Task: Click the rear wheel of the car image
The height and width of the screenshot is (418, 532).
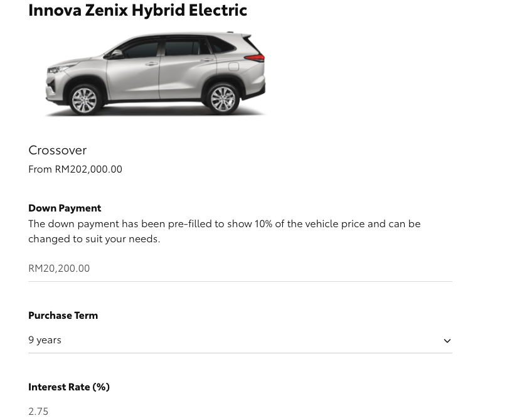Action: click(223, 99)
